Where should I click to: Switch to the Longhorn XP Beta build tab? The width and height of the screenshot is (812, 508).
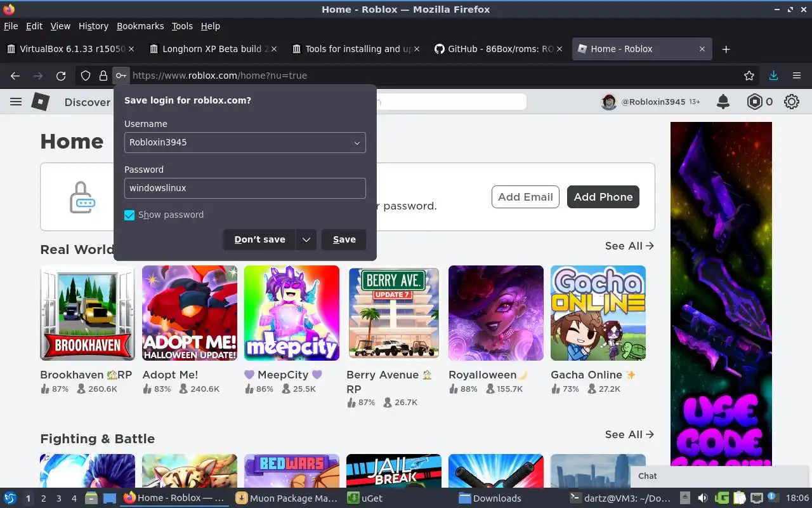click(x=214, y=49)
